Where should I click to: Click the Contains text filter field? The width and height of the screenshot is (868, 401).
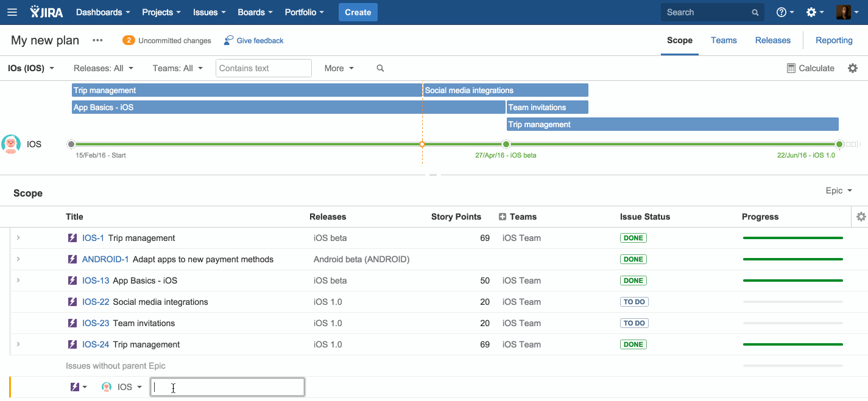tap(263, 68)
